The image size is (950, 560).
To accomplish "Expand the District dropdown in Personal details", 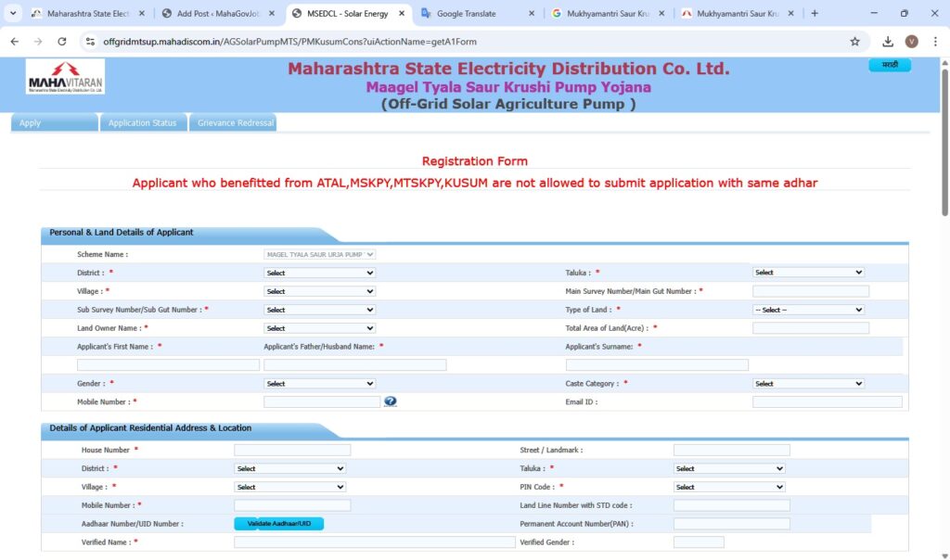I will click(319, 273).
